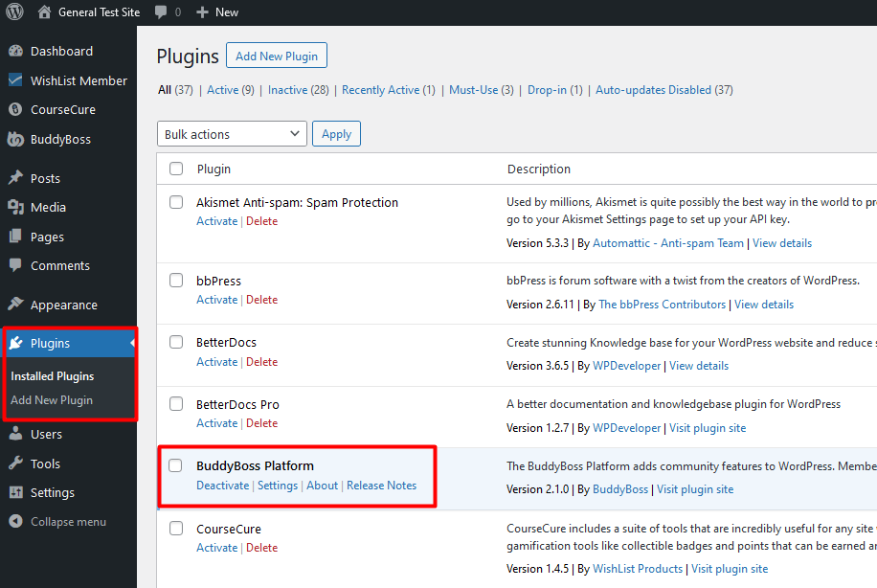This screenshot has height=588, width=877.
Task: Open the comments bubble icon in admin bar
Action: point(161,12)
